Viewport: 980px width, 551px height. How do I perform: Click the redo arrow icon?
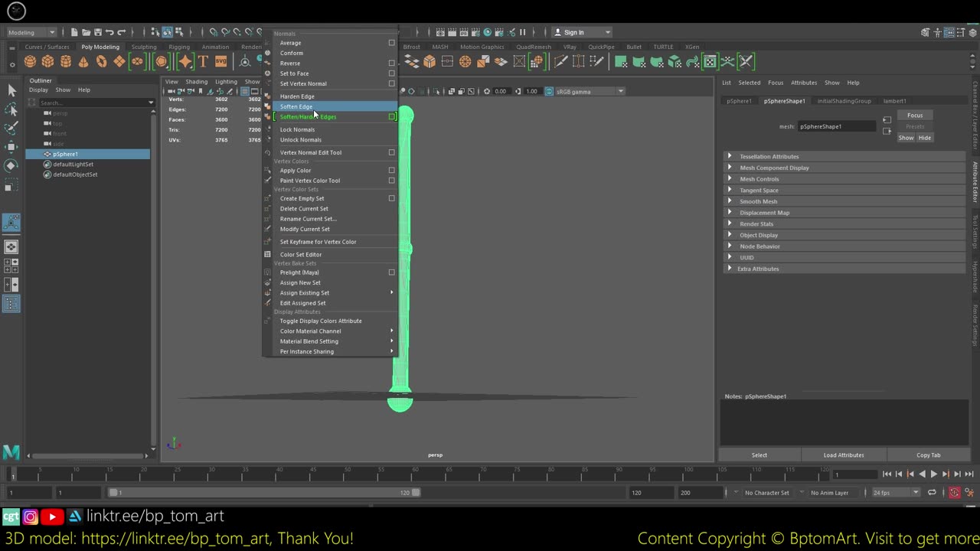click(121, 32)
